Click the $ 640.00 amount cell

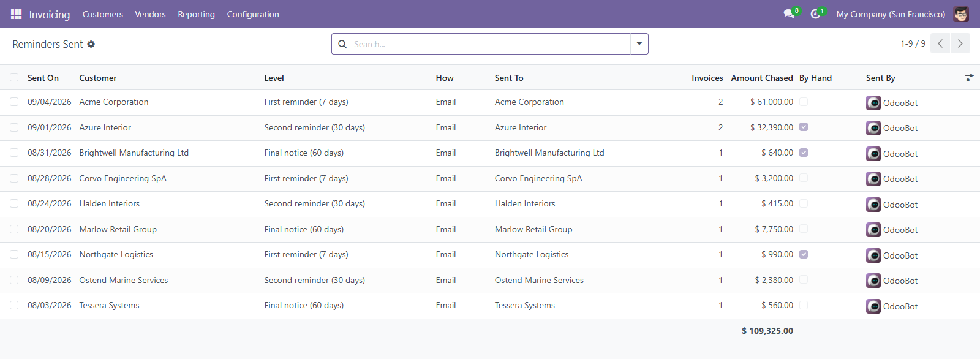[x=777, y=153]
